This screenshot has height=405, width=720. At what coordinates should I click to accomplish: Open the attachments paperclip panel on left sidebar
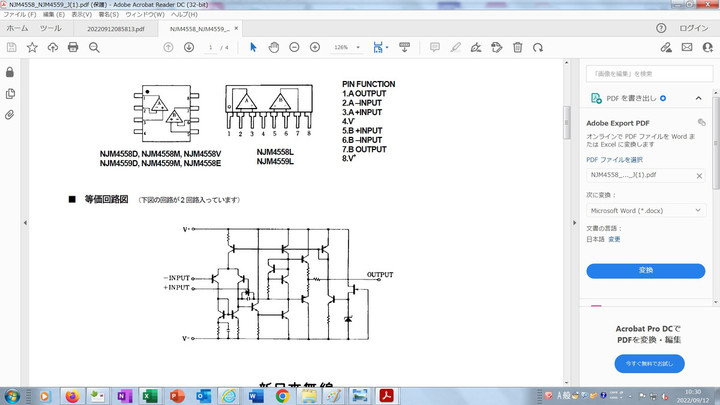[x=10, y=115]
